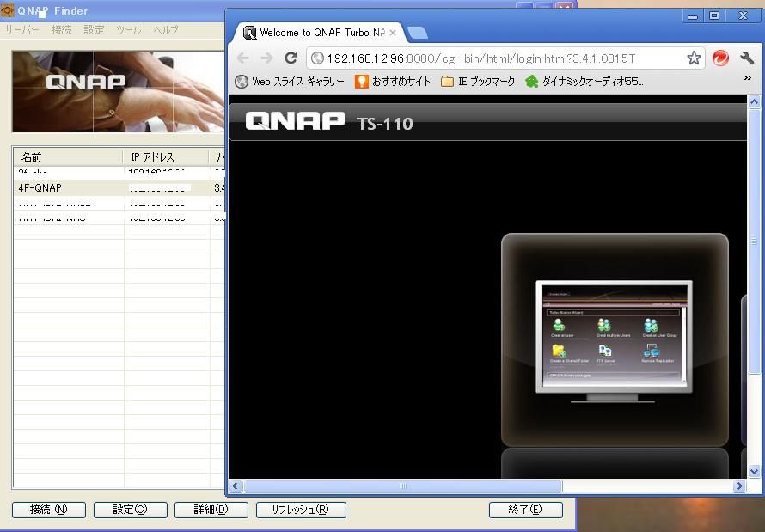Viewport: 765px width, 532px height.
Task: Open a new browser tab
Action: pyautogui.click(x=418, y=33)
